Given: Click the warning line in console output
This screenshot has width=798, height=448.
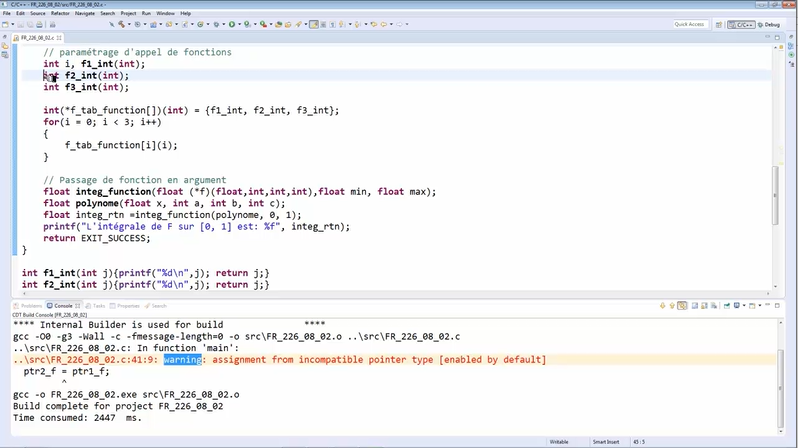Looking at the screenshot, I should pyautogui.click(x=280, y=359).
